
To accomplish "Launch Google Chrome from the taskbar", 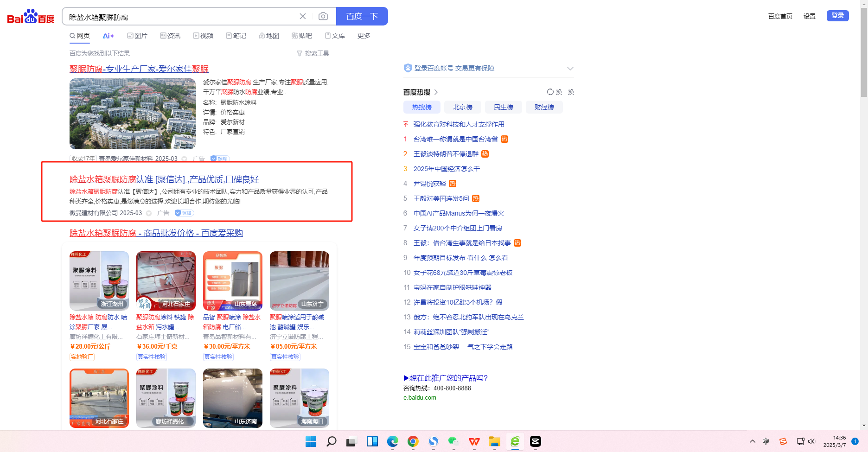I will click(x=413, y=441).
